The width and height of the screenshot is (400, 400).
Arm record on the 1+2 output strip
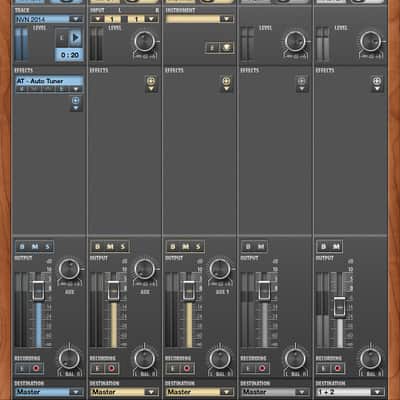pos(337,368)
